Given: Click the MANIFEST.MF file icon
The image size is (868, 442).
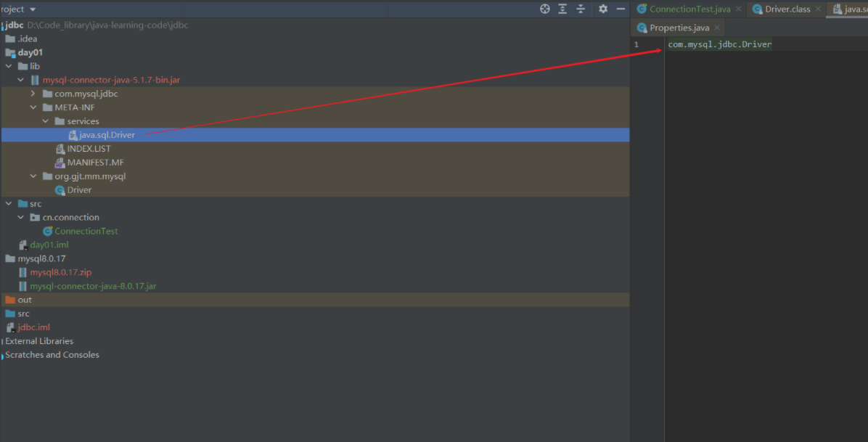Looking at the screenshot, I should click(60, 163).
